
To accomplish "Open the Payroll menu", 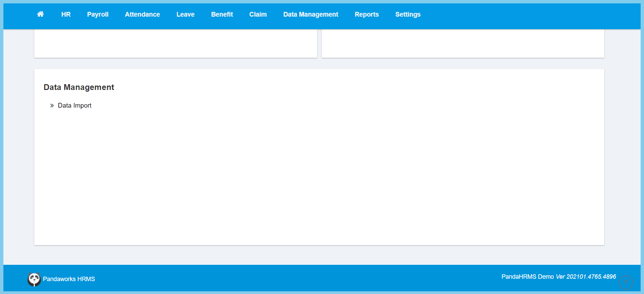I will click(x=98, y=15).
